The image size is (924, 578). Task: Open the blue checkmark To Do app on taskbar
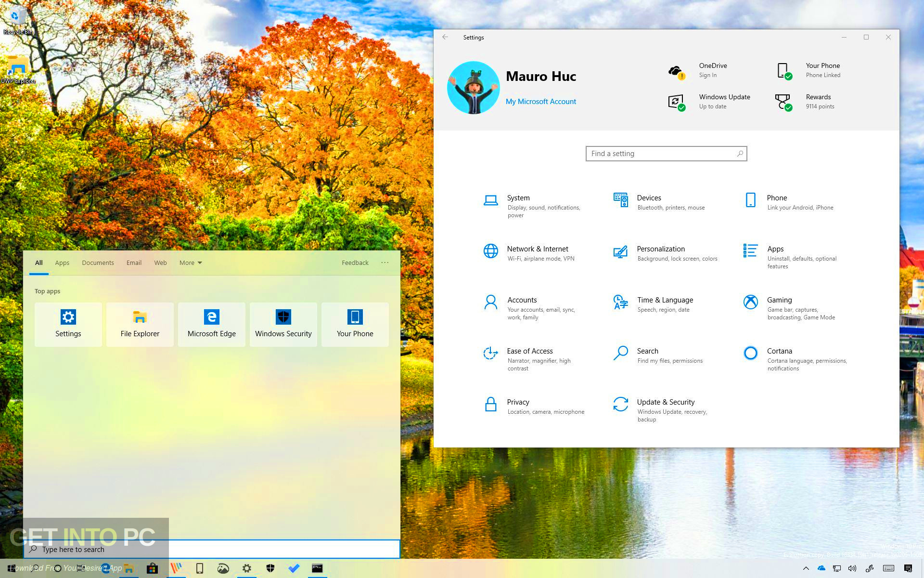pyautogui.click(x=294, y=568)
